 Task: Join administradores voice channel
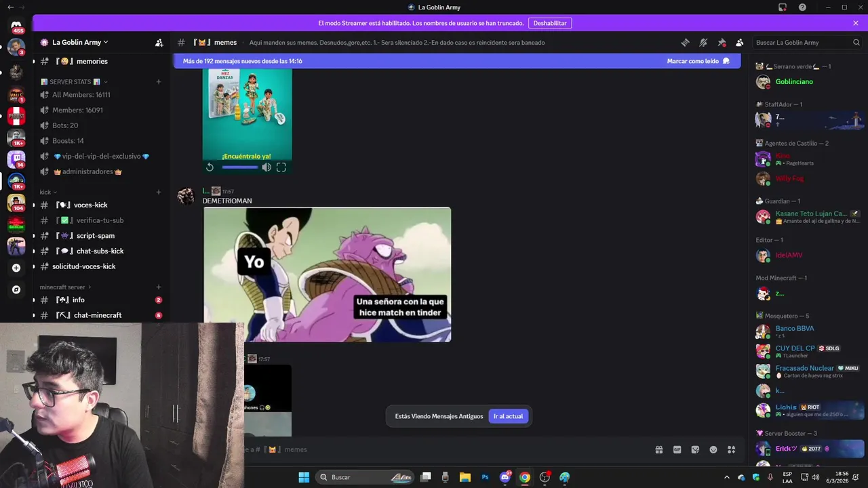pos(100,171)
